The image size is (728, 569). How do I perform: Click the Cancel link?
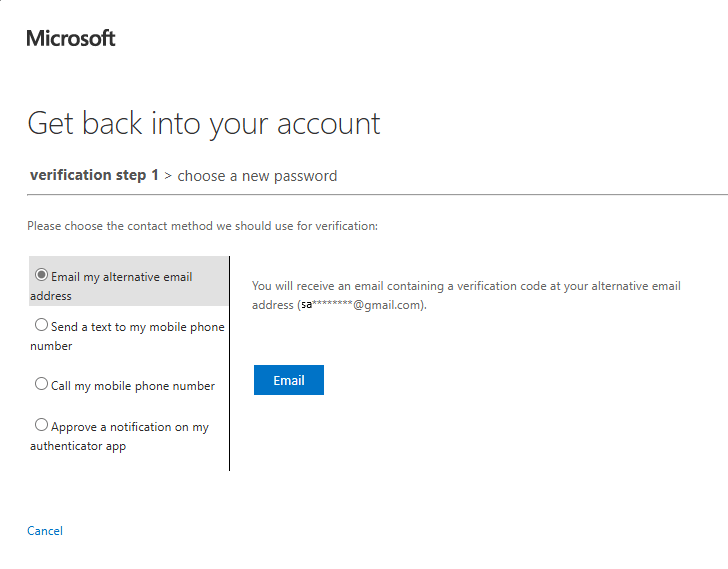click(x=45, y=531)
